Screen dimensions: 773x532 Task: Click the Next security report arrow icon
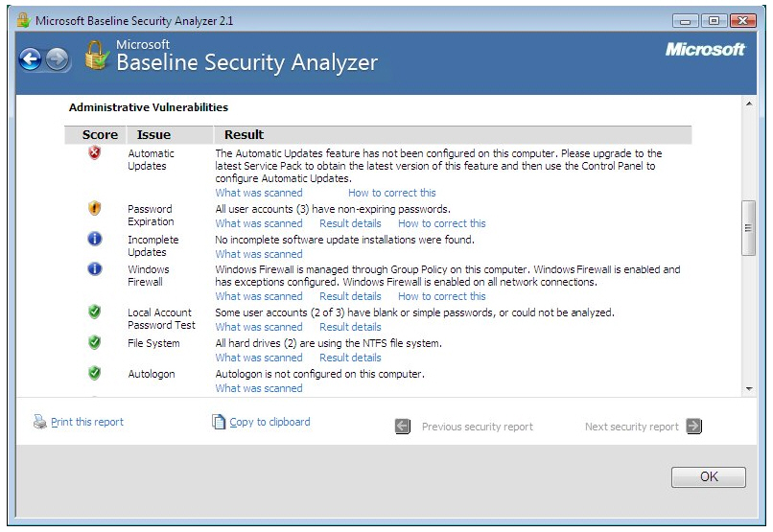(x=693, y=426)
